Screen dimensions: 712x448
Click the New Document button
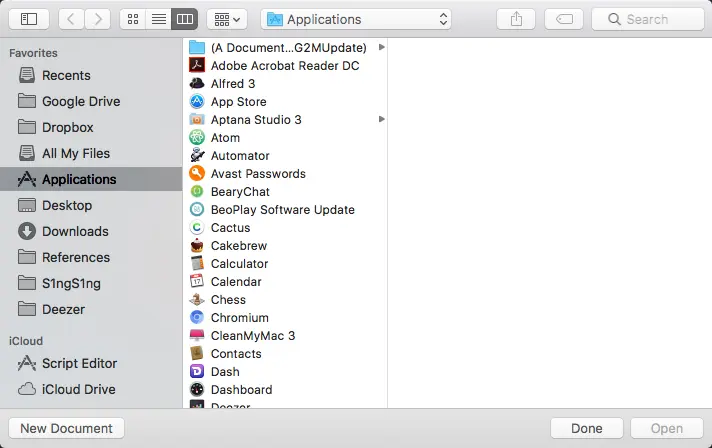66,428
